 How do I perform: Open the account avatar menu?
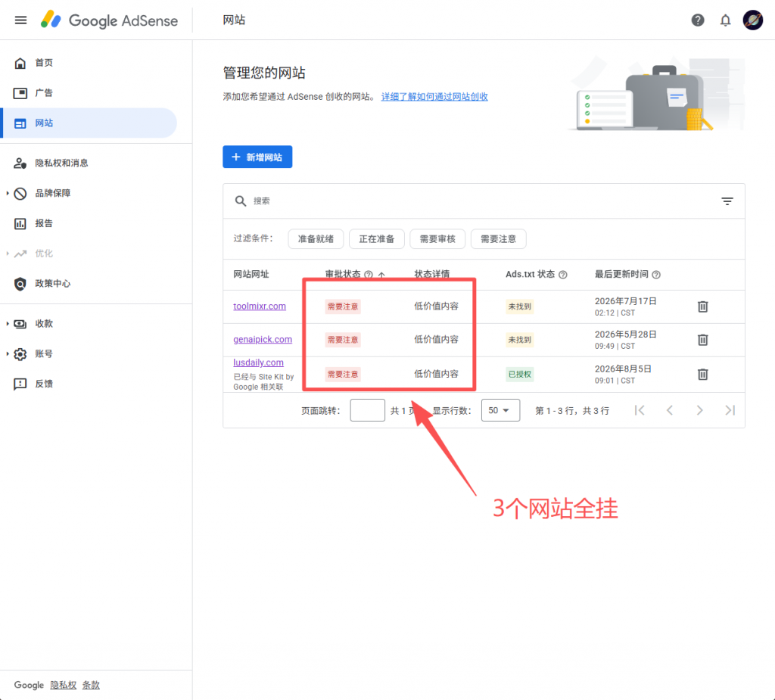[x=753, y=20]
